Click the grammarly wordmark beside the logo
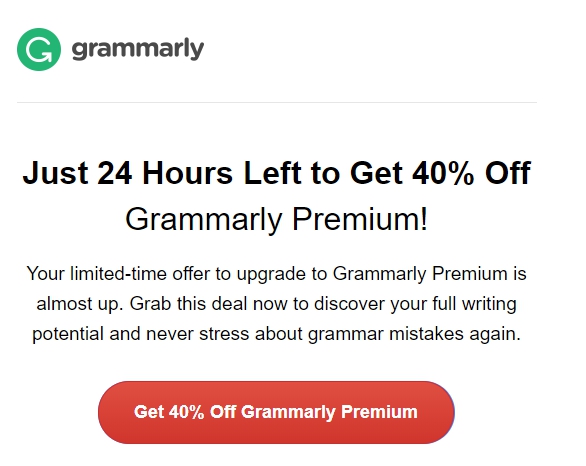Image resolution: width=586 pixels, height=466 pixels. (x=138, y=49)
